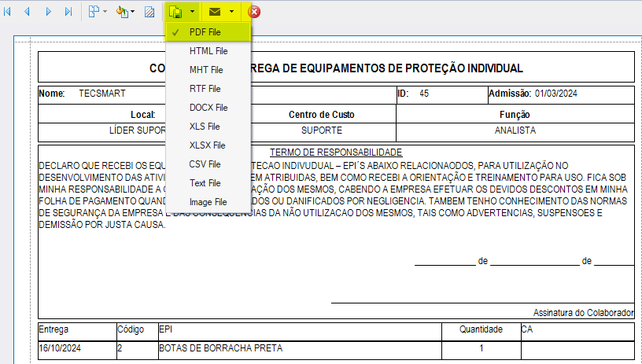642x364 pixels.
Task: Expand the e-mail format dropdown arrow
Action: tap(232, 12)
